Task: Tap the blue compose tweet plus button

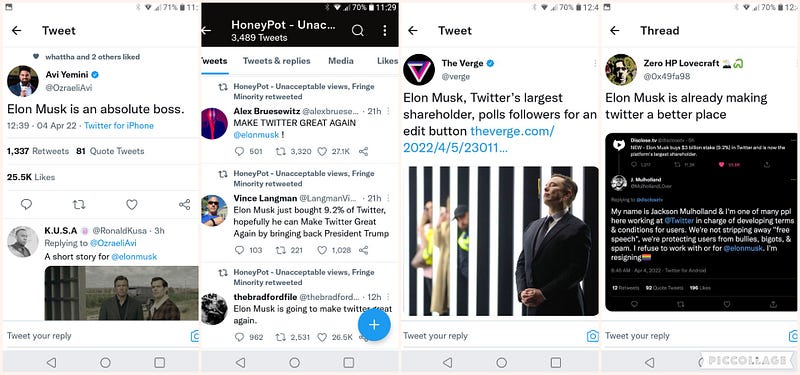Action: pos(374,324)
